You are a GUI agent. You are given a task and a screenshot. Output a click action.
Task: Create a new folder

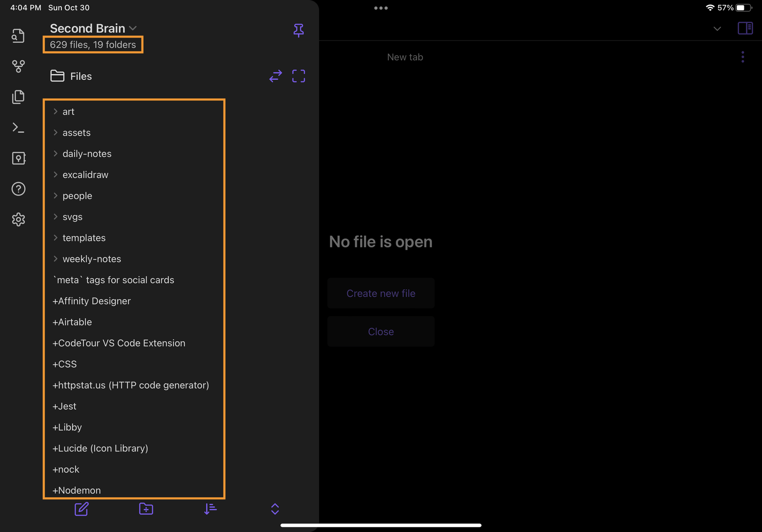click(x=146, y=509)
